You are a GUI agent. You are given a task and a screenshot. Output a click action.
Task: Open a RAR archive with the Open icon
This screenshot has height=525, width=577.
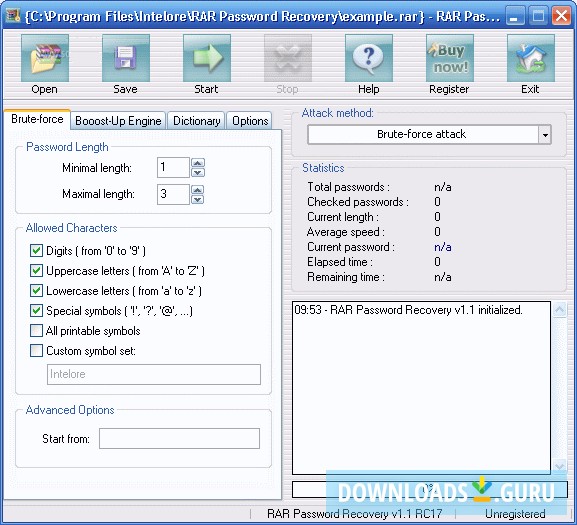point(45,58)
